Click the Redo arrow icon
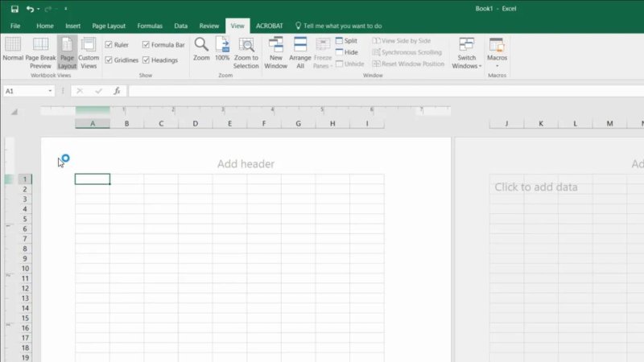 [x=48, y=9]
